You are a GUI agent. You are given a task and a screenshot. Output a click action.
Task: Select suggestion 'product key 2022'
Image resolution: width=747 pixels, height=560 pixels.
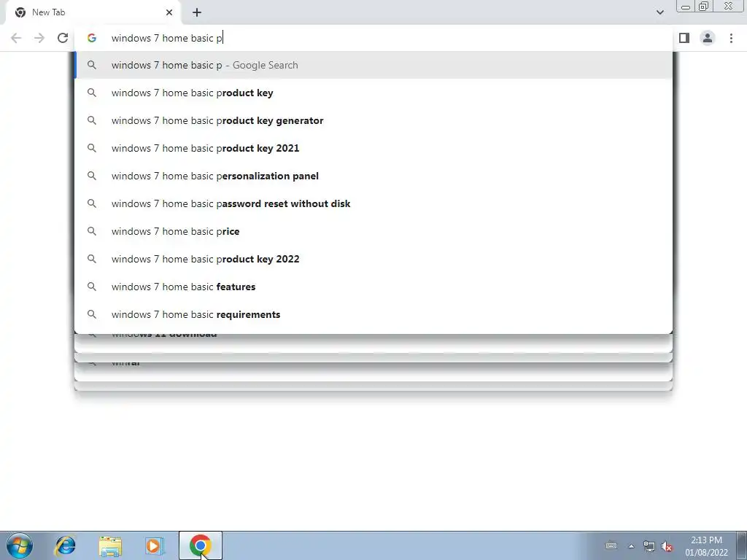pyautogui.click(x=373, y=259)
